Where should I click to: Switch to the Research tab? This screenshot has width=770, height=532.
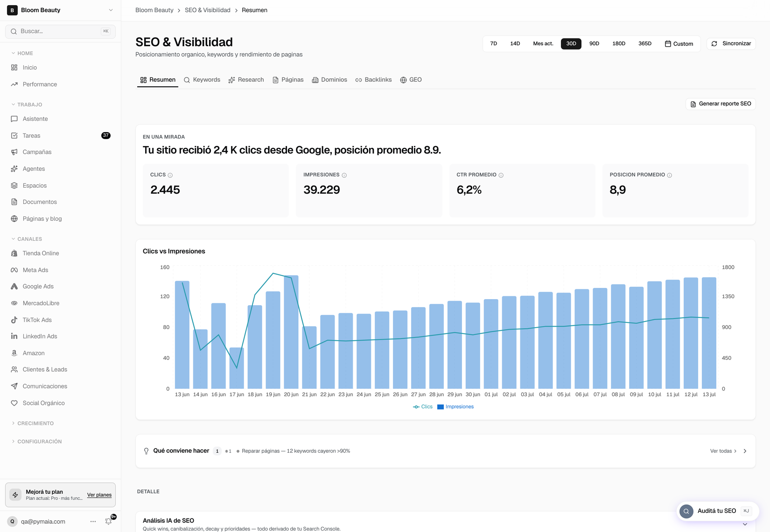pos(246,80)
